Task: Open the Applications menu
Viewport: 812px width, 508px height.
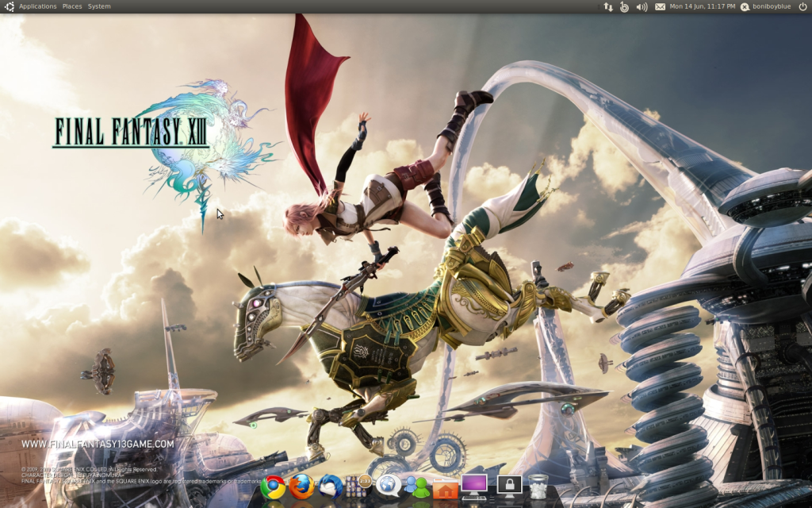Action: [x=38, y=6]
